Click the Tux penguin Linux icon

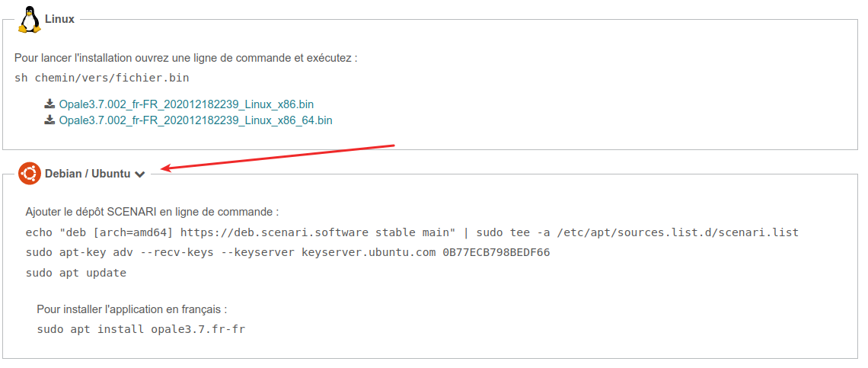coord(30,18)
